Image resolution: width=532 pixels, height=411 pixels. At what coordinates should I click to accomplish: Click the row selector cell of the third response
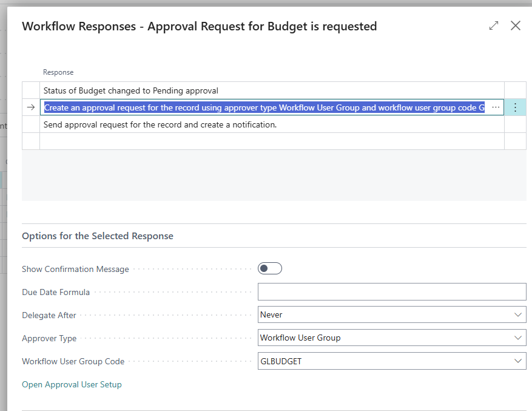31,124
